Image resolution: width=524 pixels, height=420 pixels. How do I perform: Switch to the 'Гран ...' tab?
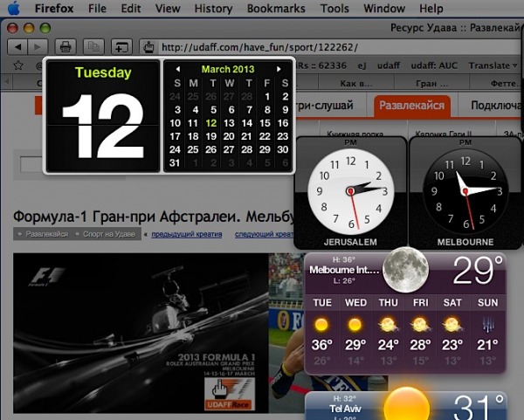pos(431,83)
